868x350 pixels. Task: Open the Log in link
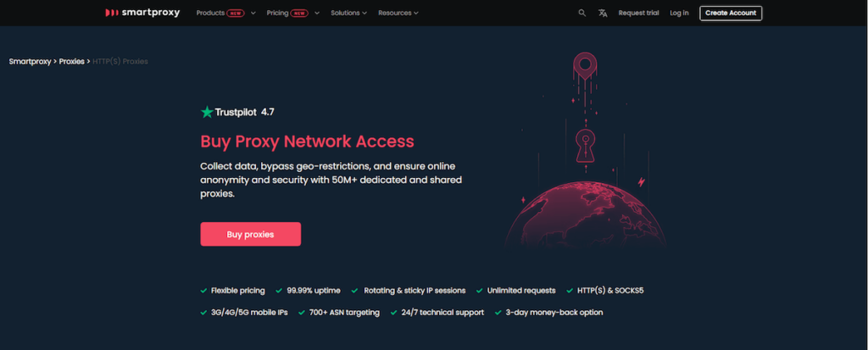tap(679, 13)
